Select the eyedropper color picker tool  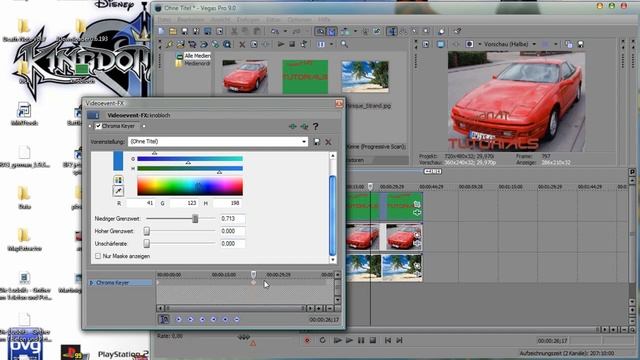118,191
